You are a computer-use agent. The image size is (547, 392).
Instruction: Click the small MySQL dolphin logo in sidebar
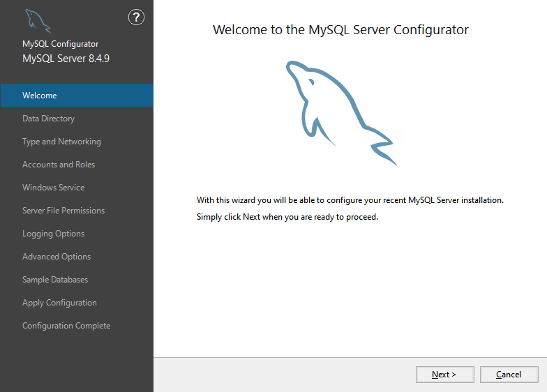pyautogui.click(x=38, y=22)
